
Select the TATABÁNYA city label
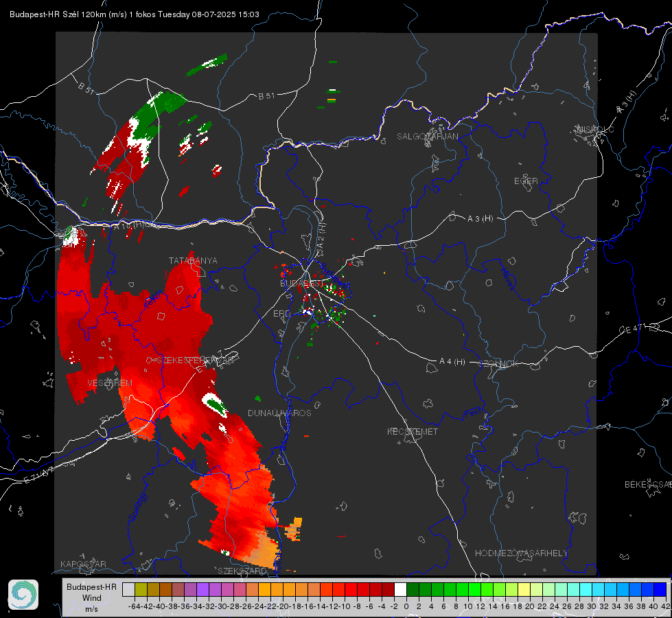click(x=193, y=260)
